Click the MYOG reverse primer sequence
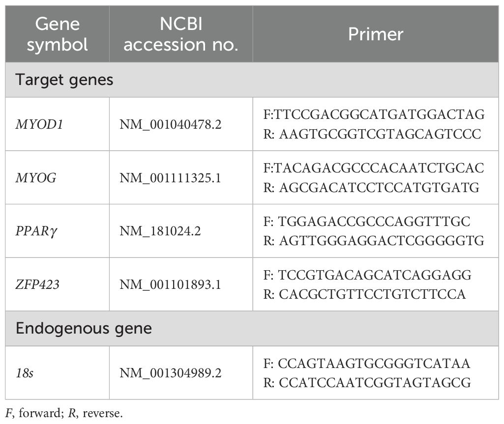Viewport: 504px width, 424px height. coord(371,187)
